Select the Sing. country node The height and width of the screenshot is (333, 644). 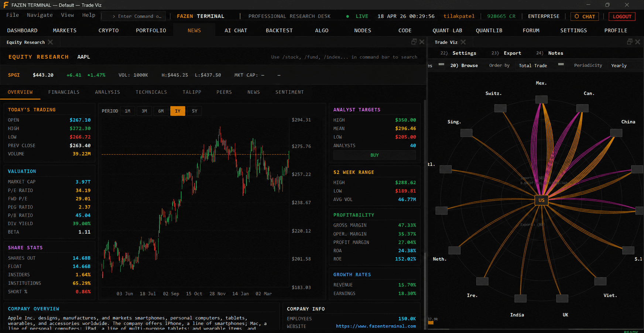[466, 133]
